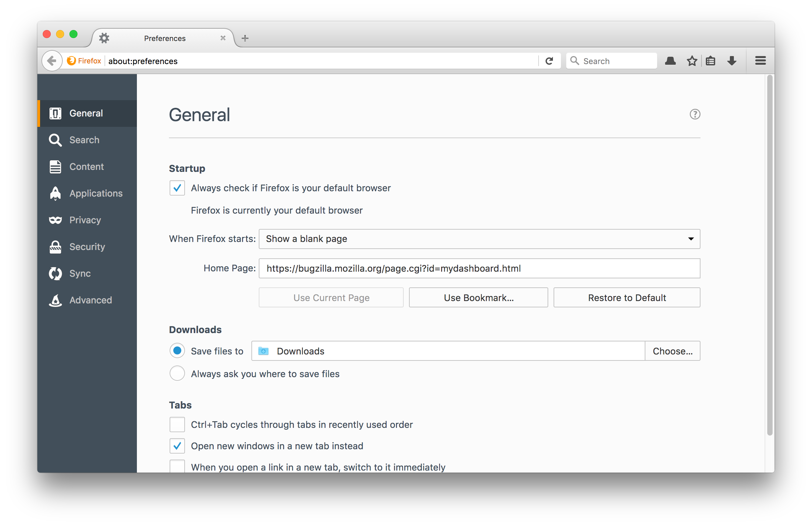Select the Search section in sidebar
This screenshot has width=812, height=526.
tap(84, 140)
